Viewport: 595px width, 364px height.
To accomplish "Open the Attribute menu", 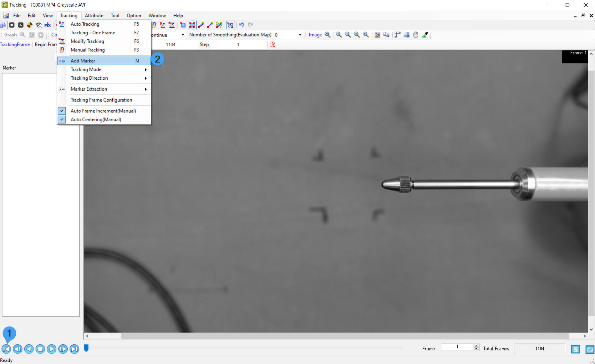I will click(x=94, y=16).
